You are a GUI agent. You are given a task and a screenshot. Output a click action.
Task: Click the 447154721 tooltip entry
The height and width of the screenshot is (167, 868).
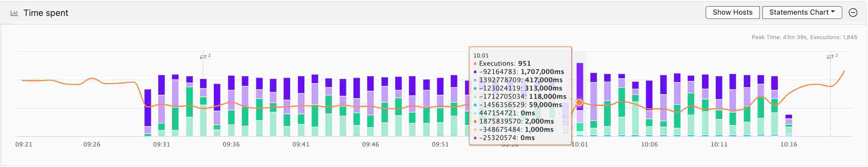tap(504, 113)
